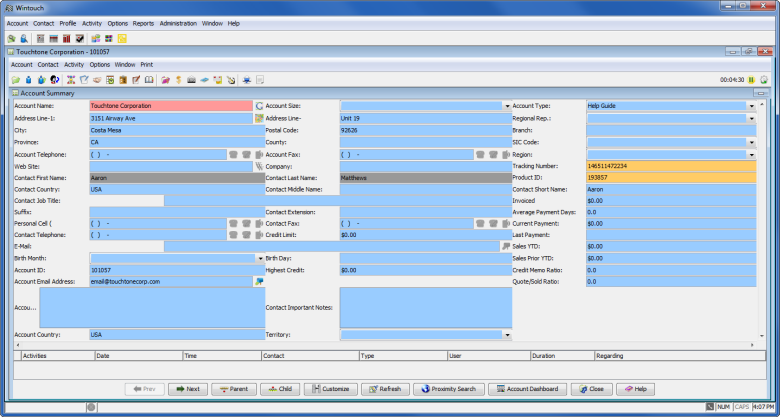Expand the Regional Rep. dropdown
This screenshot has width=780, height=417.
(752, 118)
